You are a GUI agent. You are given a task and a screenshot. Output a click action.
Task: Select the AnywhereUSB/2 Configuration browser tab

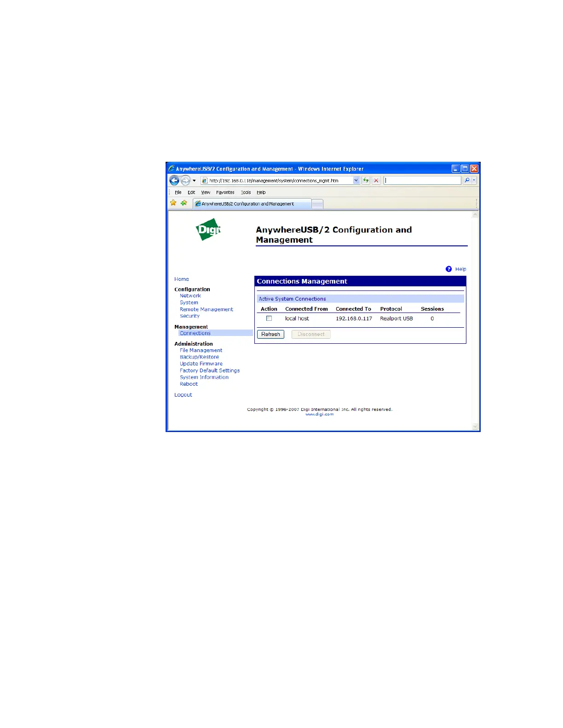click(252, 204)
